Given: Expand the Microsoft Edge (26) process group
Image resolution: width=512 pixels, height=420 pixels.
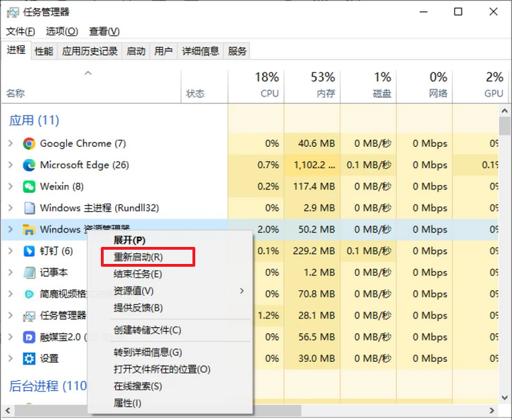Looking at the screenshot, I should [x=11, y=165].
